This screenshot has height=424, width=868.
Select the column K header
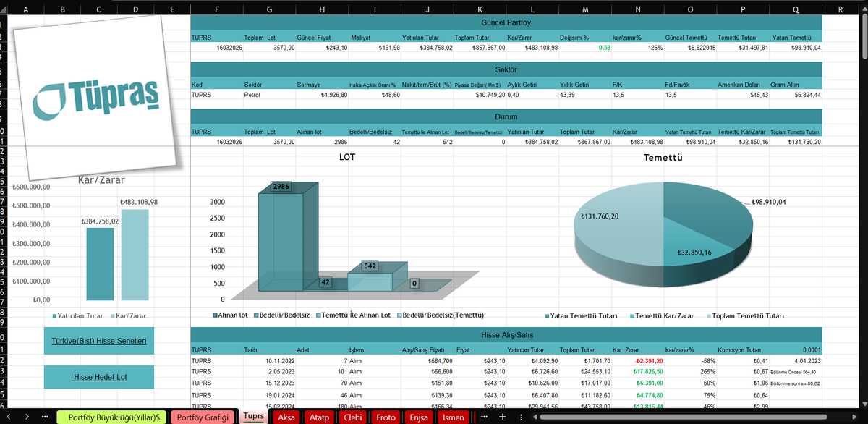point(480,9)
